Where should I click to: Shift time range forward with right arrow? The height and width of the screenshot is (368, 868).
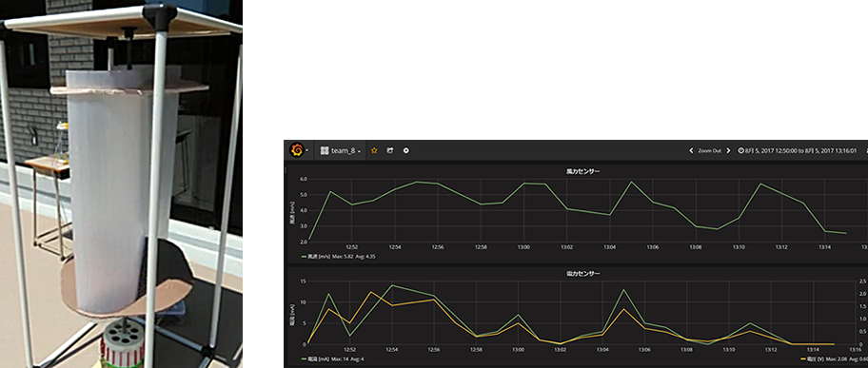728,150
